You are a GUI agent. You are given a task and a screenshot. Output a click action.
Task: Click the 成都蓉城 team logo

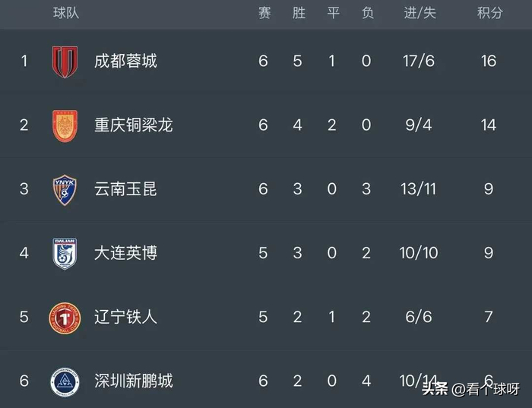click(x=65, y=61)
